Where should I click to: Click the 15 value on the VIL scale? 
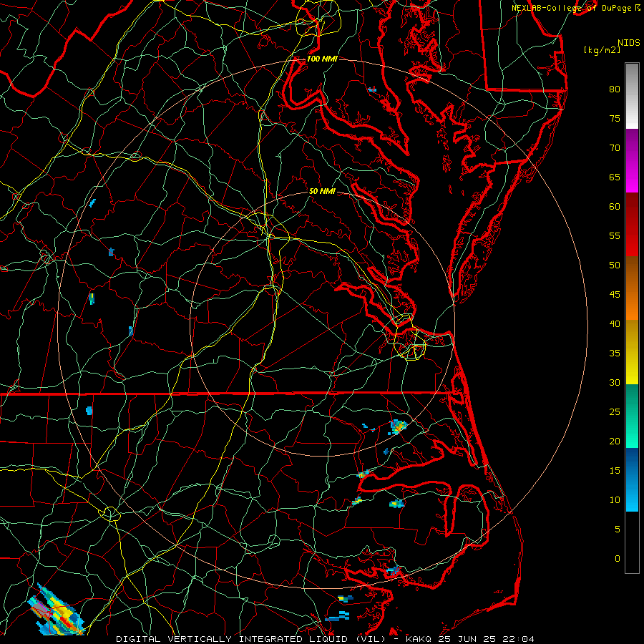tap(615, 470)
